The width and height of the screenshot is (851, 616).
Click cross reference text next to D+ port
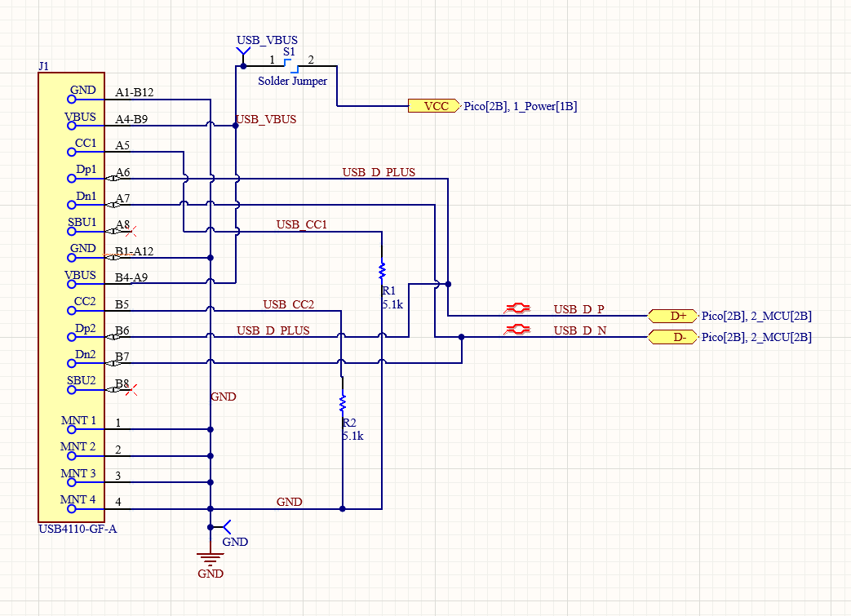pos(756,316)
